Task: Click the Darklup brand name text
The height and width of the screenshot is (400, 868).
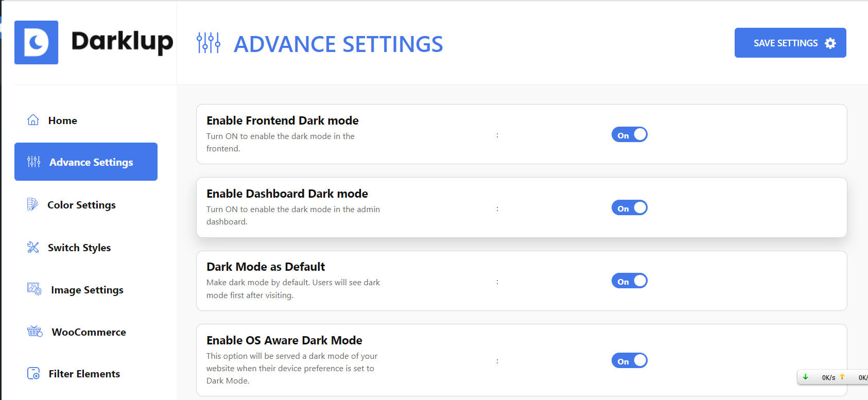Action: click(x=122, y=42)
